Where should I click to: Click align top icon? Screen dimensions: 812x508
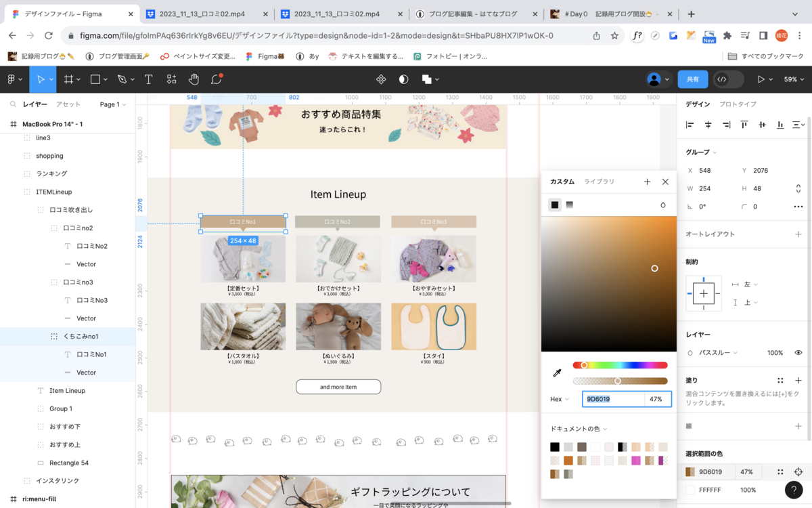coord(744,125)
